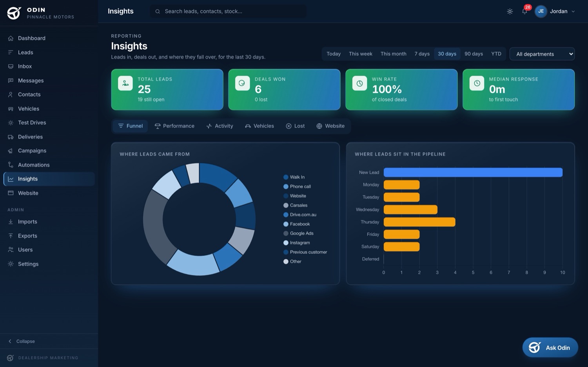Open the Ask Odin assistant button
The height and width of the screenshot is (367, 588).
550,347
